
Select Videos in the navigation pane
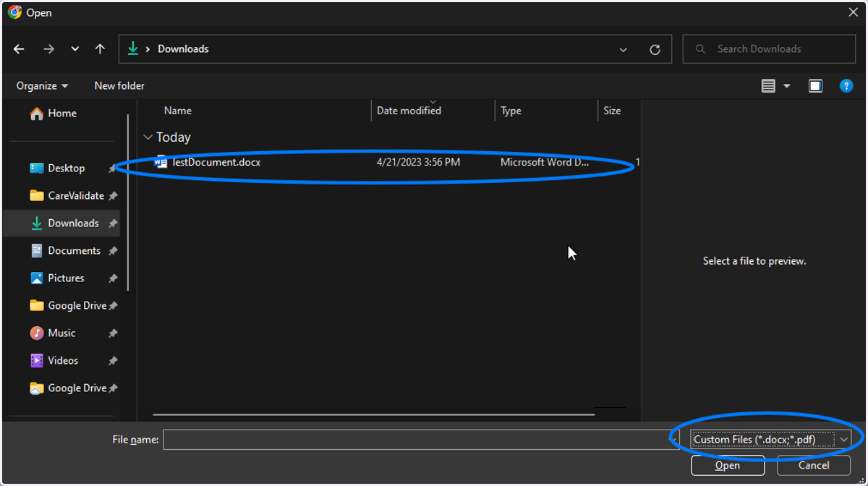(61, 360)
